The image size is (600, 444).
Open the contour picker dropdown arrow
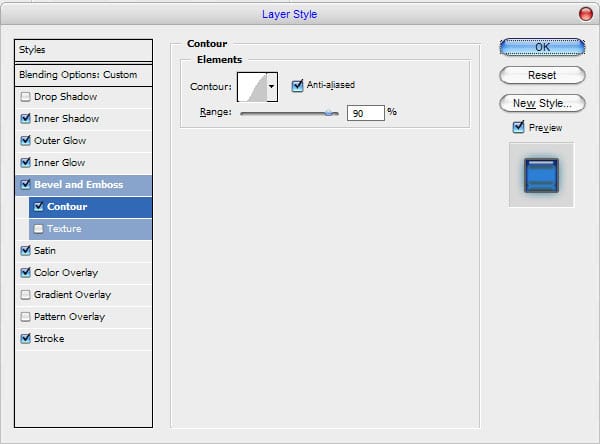click(x=271, y=87)
